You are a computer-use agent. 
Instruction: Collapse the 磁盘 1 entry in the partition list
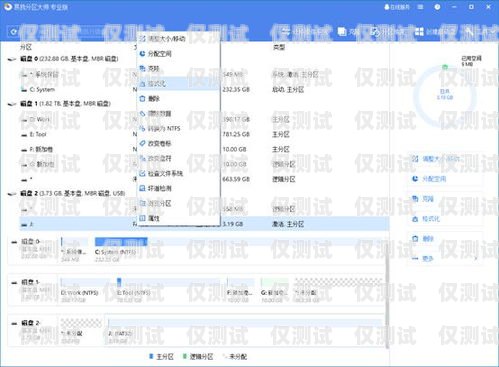click(x=12, y=104)
